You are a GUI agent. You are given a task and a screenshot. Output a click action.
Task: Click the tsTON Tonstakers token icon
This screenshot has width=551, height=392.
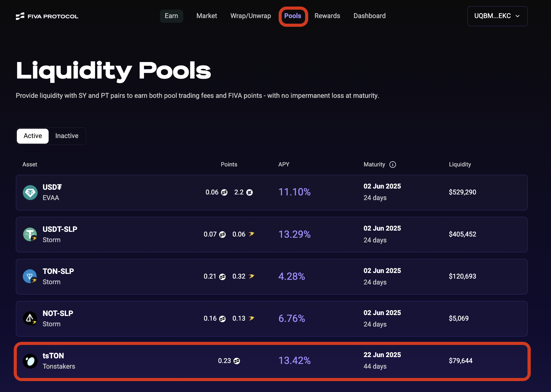pyautogui.click(x=30, y=361)
